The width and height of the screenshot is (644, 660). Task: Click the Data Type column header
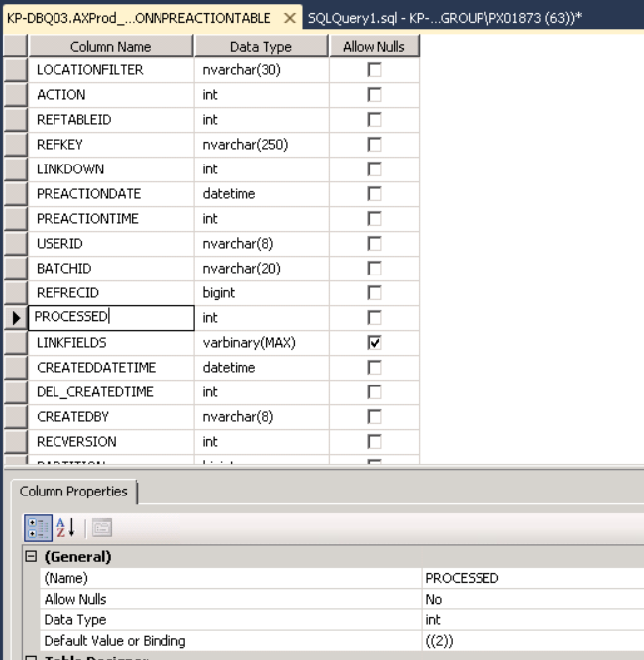[x=262, y=47]
